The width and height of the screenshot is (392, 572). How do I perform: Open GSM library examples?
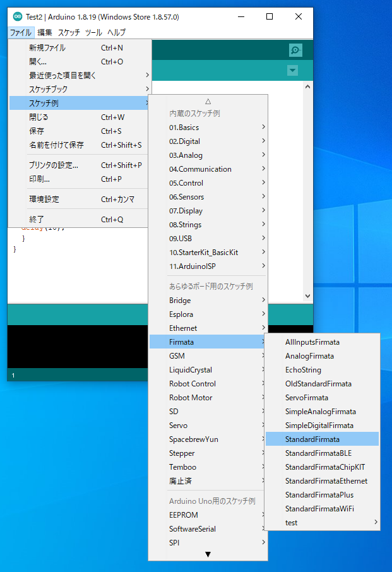208,355
